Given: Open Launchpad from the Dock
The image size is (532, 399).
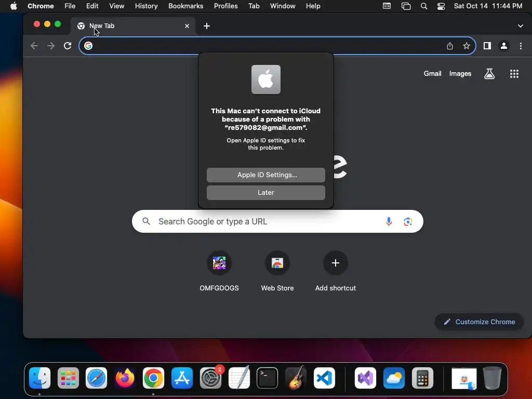Looking at the screenshot, I should point(68,378).
